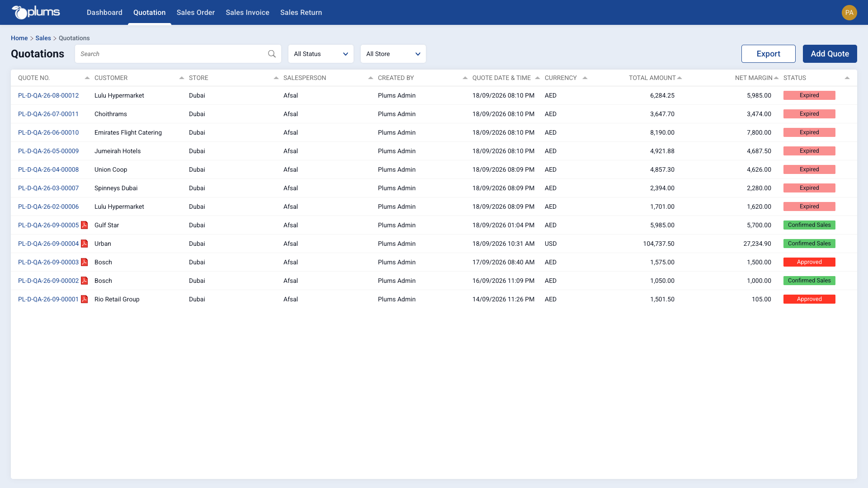
Task: Click Confirmed Sales badge for Urban row
Action: point(809,244)
